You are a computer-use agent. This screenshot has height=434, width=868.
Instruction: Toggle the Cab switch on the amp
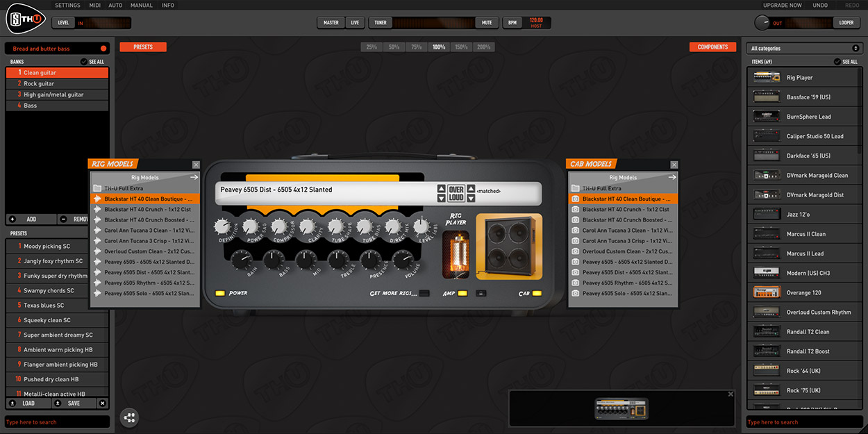[537, 293]
